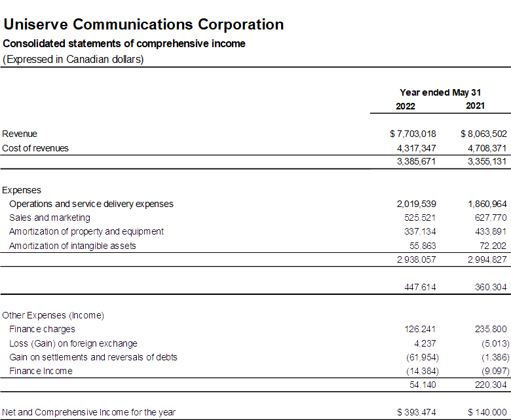Click the Expenses section heading
This screenshot has width=511, height=420.
[x=22, y=190]
